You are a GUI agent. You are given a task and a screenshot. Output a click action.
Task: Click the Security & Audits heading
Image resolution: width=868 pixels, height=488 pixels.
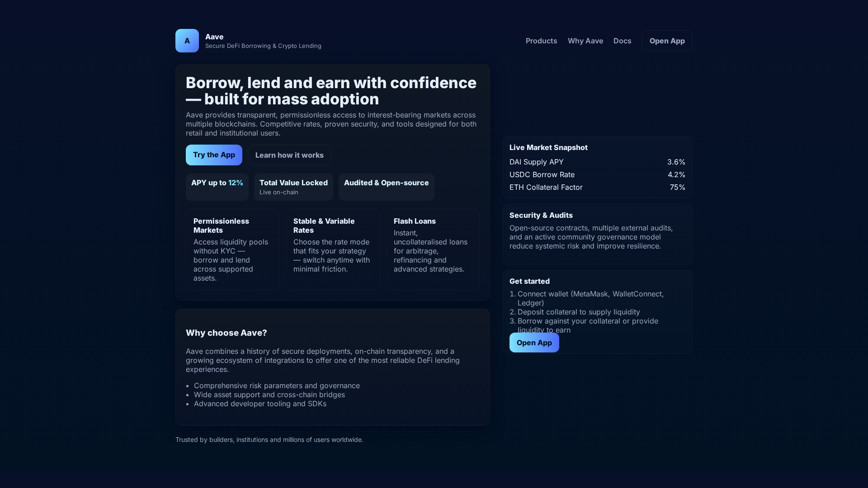[541, 215]
